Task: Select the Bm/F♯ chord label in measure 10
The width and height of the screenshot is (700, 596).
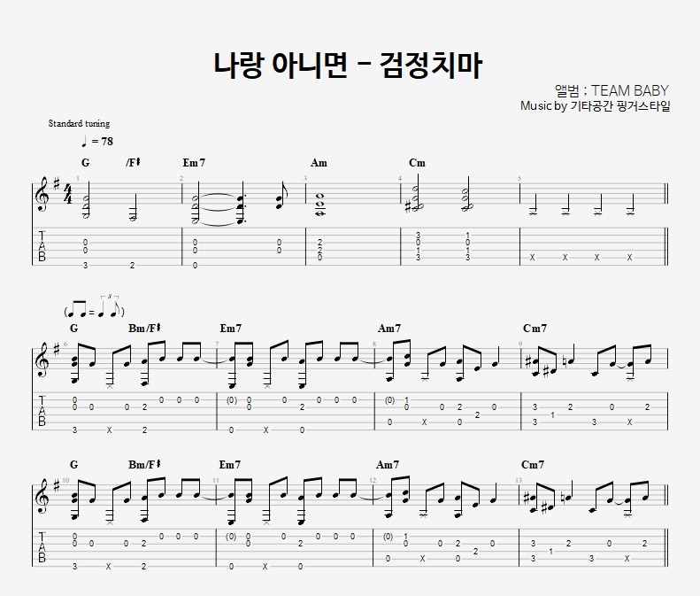Action: 144,465
